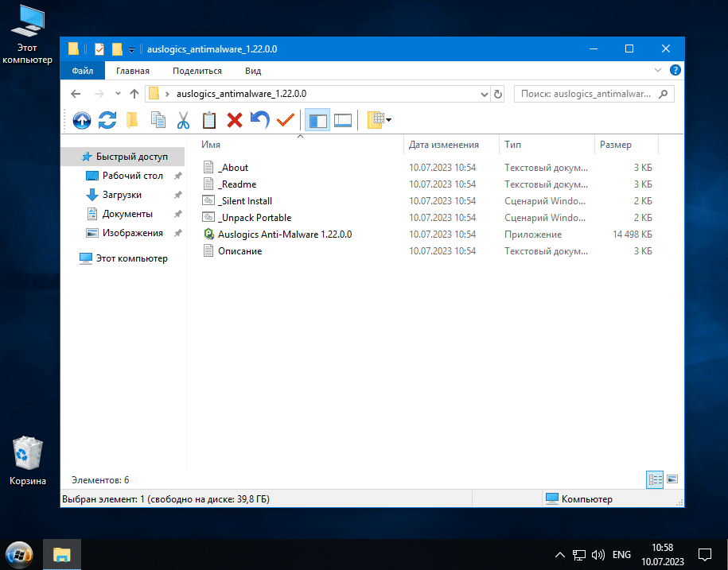The width and height of the screenshot is (728, 570).
Task: Switch to the Вид ribbon tab
Action: pyautogui.click(x=253, y=71)
